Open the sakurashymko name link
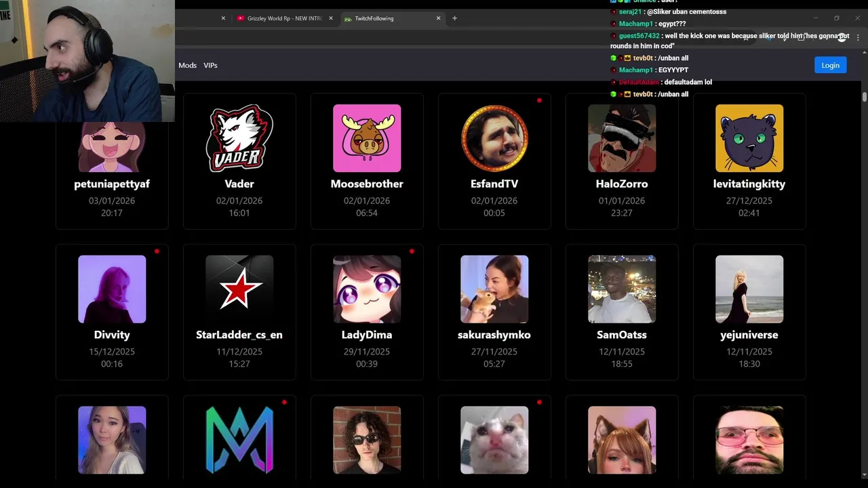 (x=494, y=335)
